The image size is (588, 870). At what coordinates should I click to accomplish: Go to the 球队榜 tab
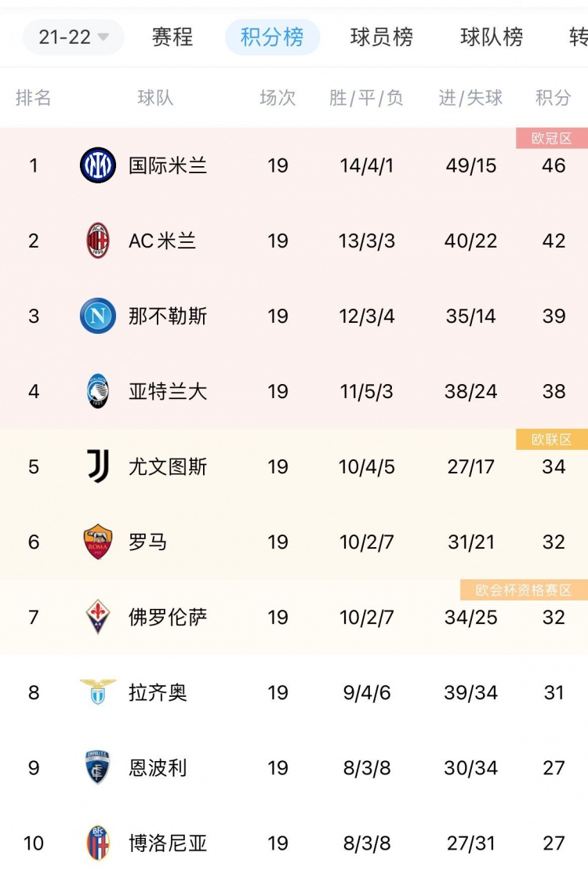coord(492,37)
